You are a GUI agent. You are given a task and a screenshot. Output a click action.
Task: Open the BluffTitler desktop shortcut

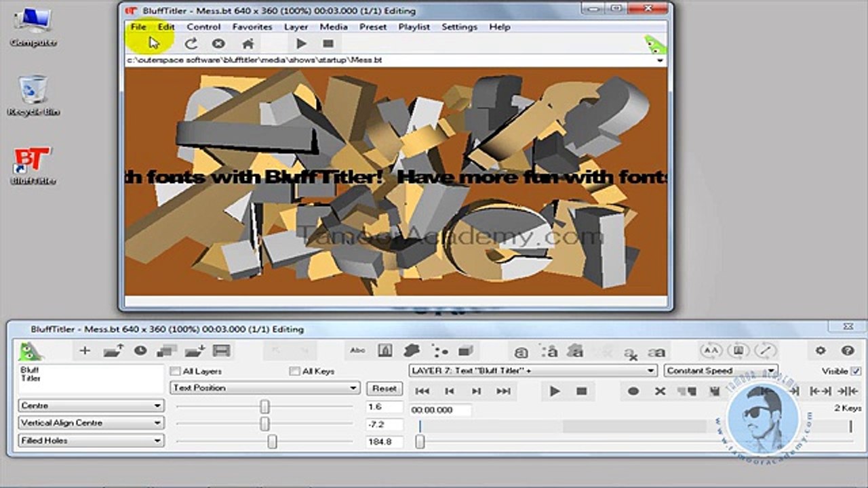(x=32, y=166)
